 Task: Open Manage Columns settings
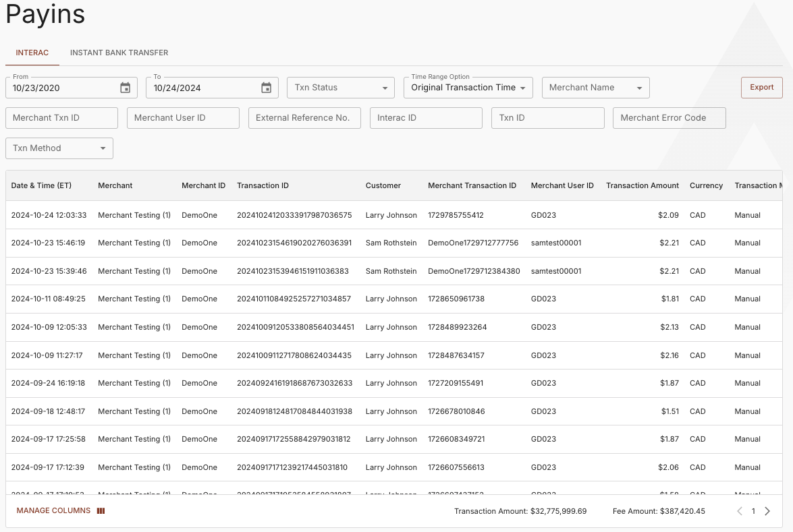click(53, 510)
